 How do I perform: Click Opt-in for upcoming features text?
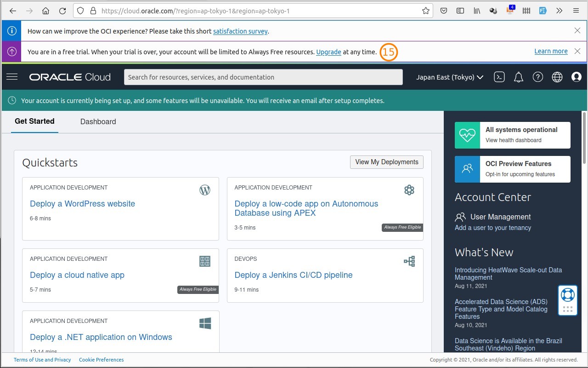pyautogui.click(x=520, y=174)
